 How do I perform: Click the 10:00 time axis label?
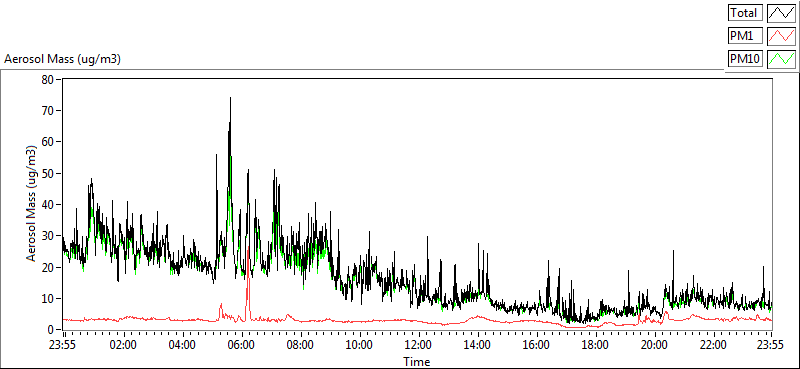359,344
